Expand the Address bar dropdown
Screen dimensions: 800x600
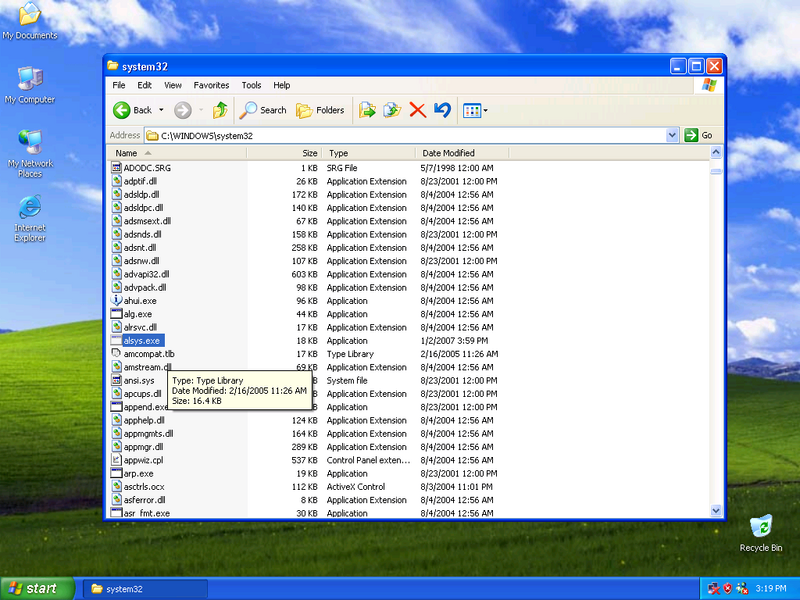point(672,135)
